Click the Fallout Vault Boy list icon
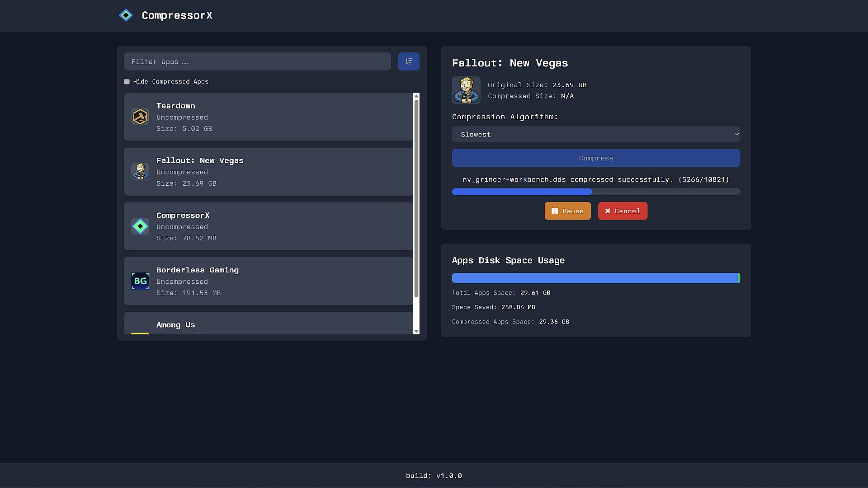The image size is (868, 488). 140,172
